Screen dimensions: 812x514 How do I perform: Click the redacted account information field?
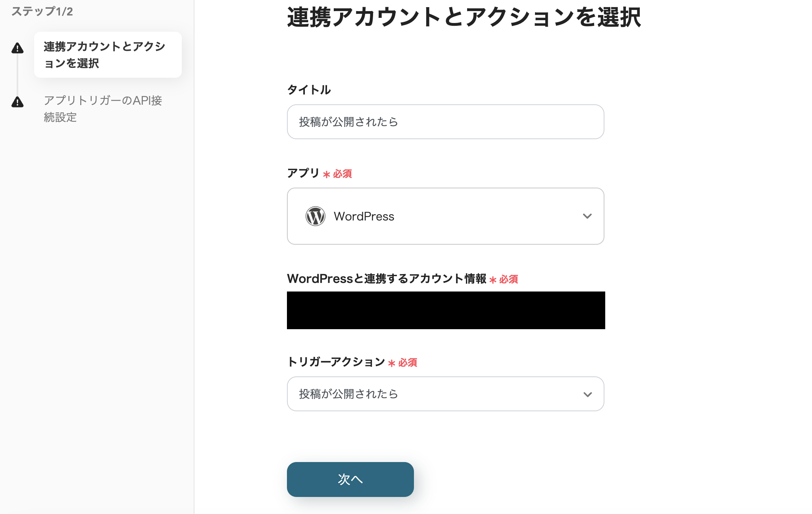tap(446, 310)
